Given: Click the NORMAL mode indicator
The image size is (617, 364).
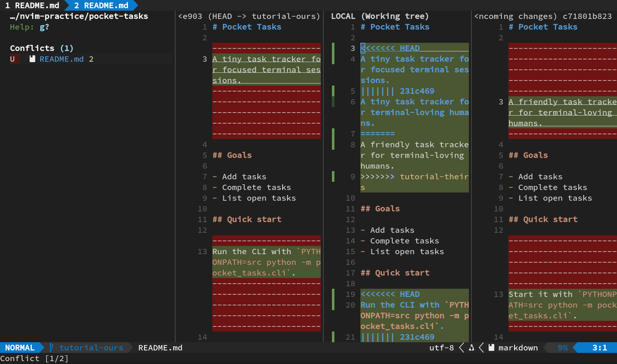Looking at the screenshot, I should tap(20, 348).
